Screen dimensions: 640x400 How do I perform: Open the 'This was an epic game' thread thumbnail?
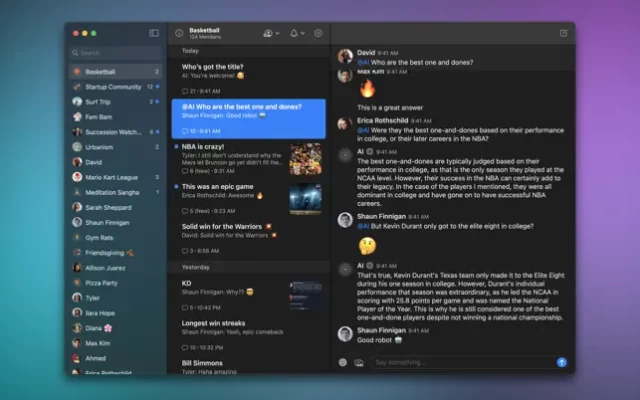click(305, 198)
